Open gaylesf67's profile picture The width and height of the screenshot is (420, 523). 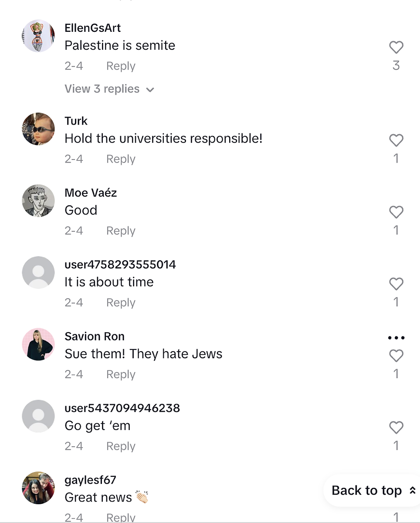tap(38, 488)
